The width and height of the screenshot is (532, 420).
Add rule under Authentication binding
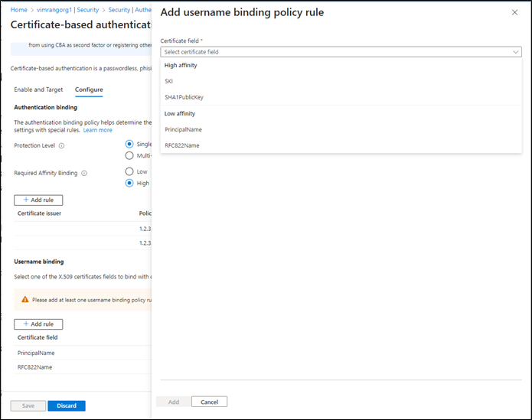(38, 200)
